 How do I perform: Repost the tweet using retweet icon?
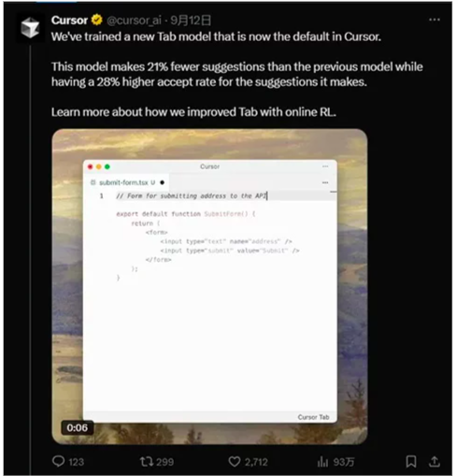pyautogui.click(x=146, y=461)
